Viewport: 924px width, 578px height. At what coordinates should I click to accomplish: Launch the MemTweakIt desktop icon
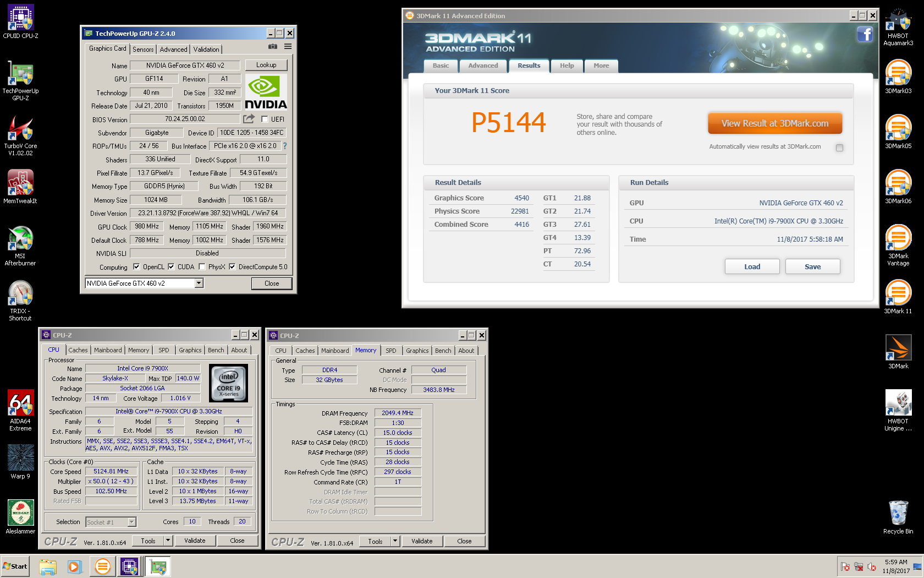click(x=20, y=187)
